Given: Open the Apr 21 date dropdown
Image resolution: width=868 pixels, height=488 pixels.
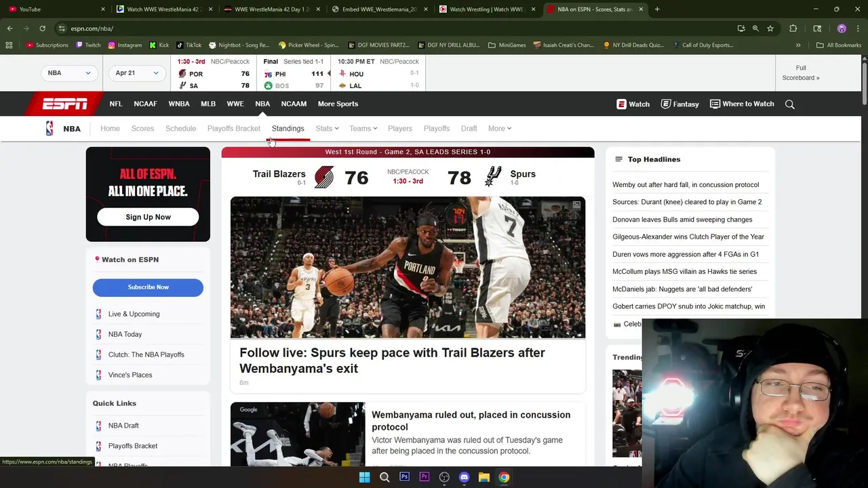Looking at the screenshot, I should coord(136,73).
